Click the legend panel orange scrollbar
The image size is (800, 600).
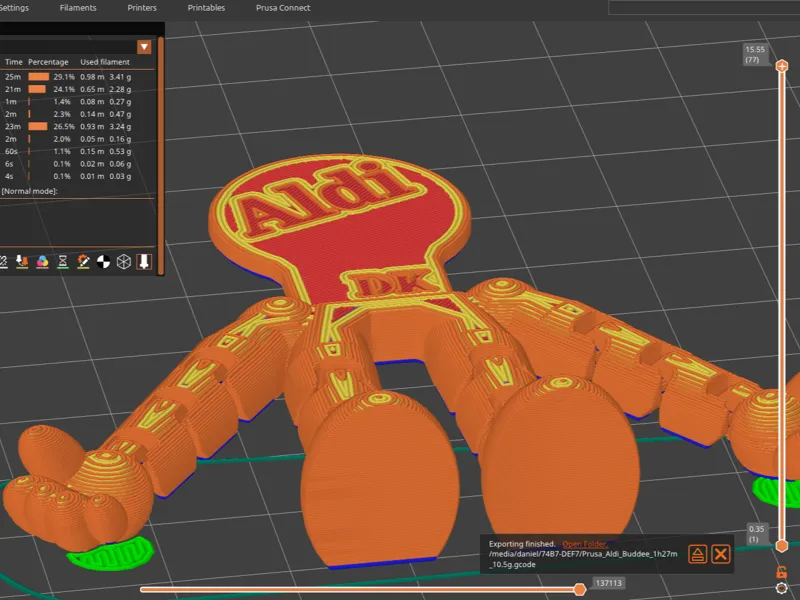coord(161,155)
